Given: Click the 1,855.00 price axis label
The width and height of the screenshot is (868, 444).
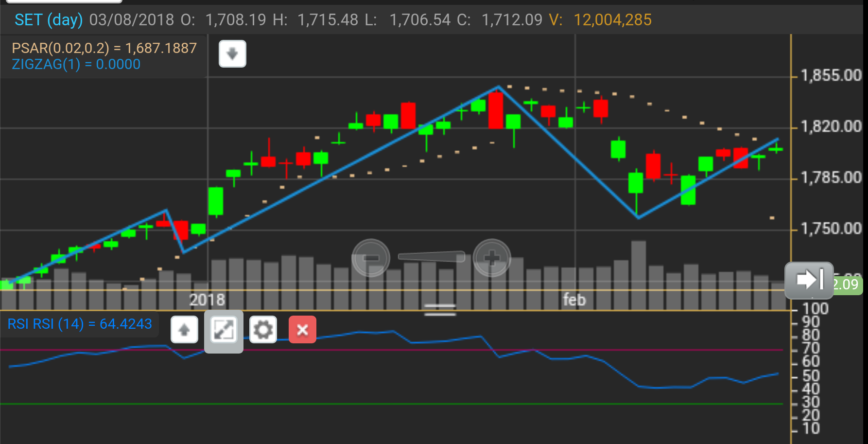Looking at the screenshot, I should click(831, 75).
